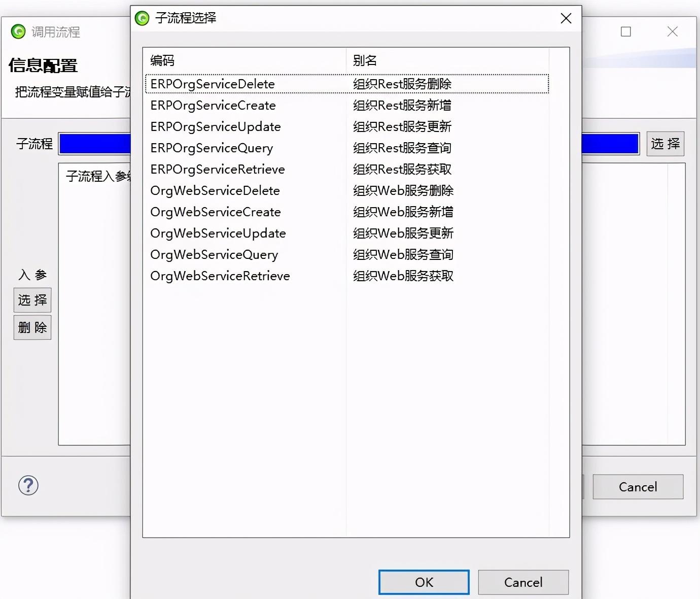This screenshot has height=599, width=700.
Task: Confirm selection with the OK button
Action: point(424,582)
